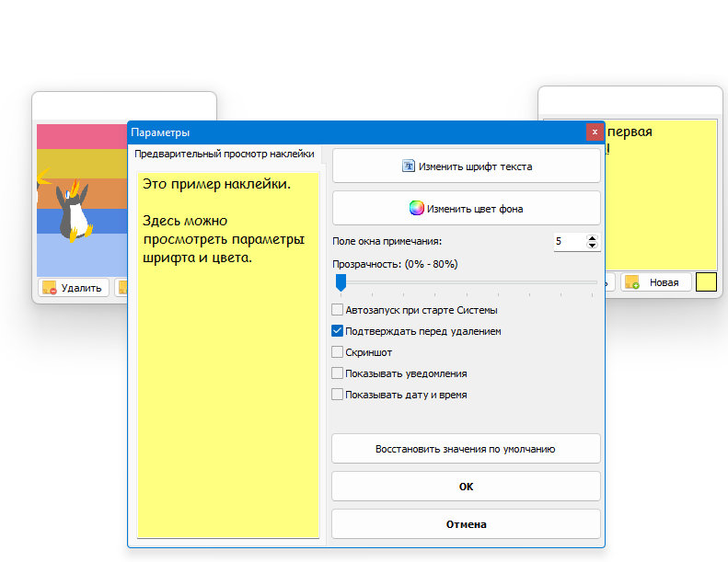The image size is (728, 562).
Task: Enable Автозапуск при старте Системы checkbox
Action: click(x=338, y=310)
